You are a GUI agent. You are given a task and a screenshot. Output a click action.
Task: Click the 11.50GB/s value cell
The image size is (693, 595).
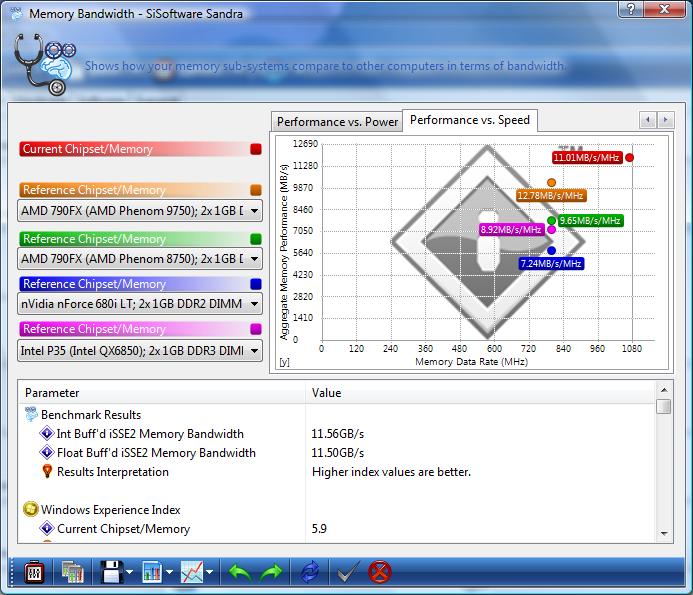338,453
